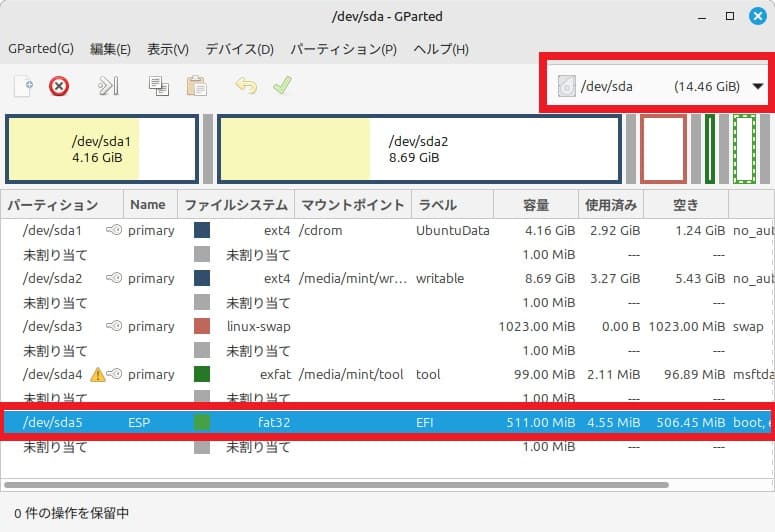Click the 未割り当て row below /dev/sda1
775x532 pixels.
click(388, 255)
